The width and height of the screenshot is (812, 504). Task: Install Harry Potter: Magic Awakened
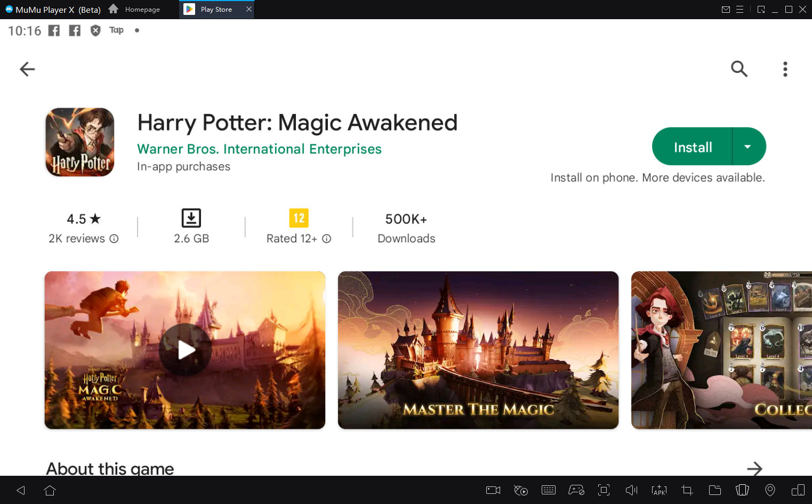point(693,147)
